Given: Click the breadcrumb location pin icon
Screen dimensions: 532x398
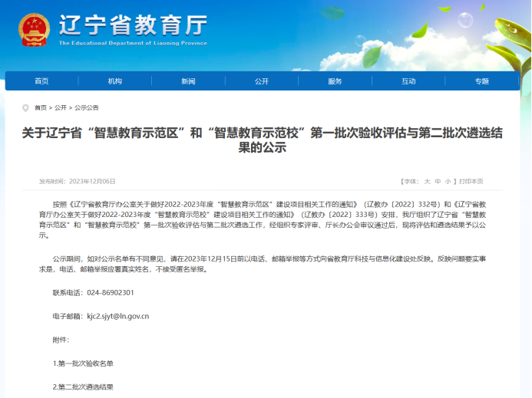Looking at the screenshot, I should tap(28, 107).
